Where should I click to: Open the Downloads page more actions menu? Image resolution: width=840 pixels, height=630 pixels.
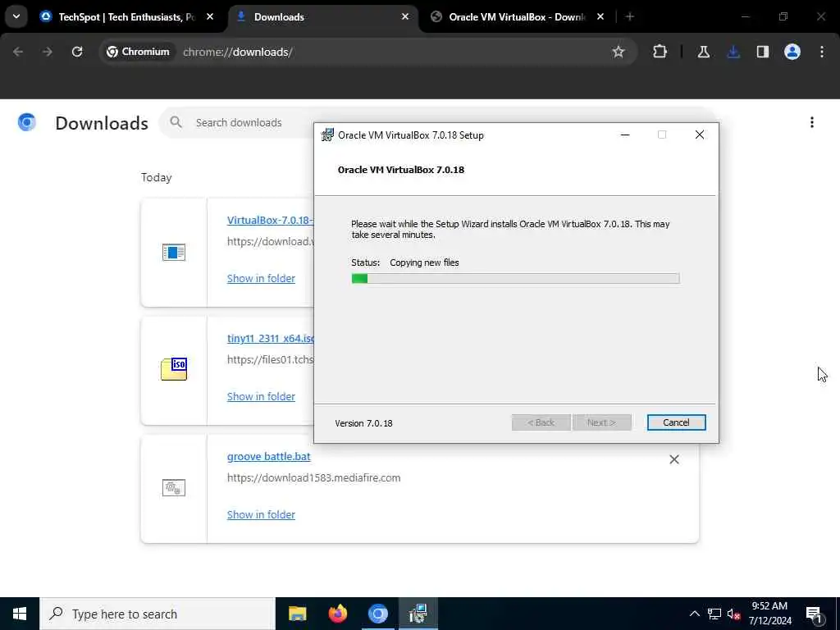point(812,123)
